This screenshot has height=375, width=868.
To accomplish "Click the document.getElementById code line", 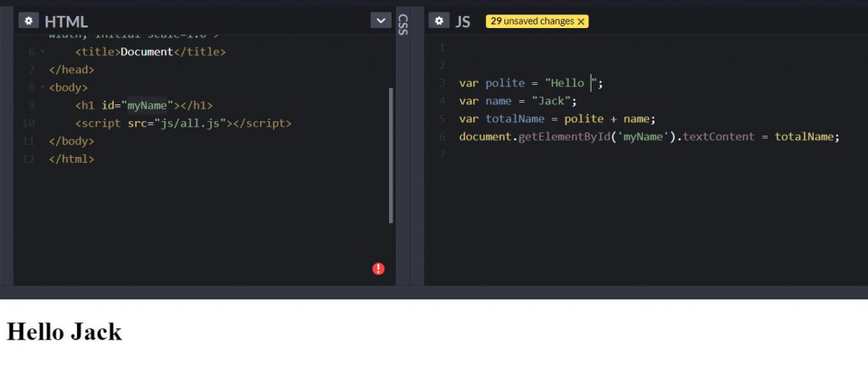I will point(649,137).
